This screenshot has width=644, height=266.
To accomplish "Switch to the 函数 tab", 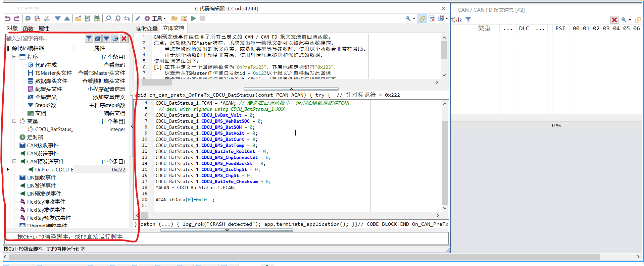I will (28, 29).
